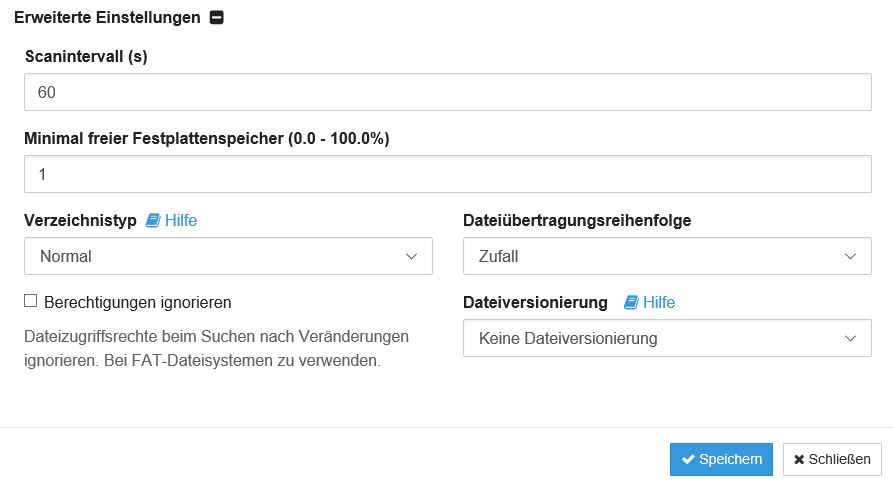This screenshot has width=893, height=487.
Task: Open Dateiübertragungsreihenfolge dropdown showing Zufall
Action: click(x=667, y=256)
